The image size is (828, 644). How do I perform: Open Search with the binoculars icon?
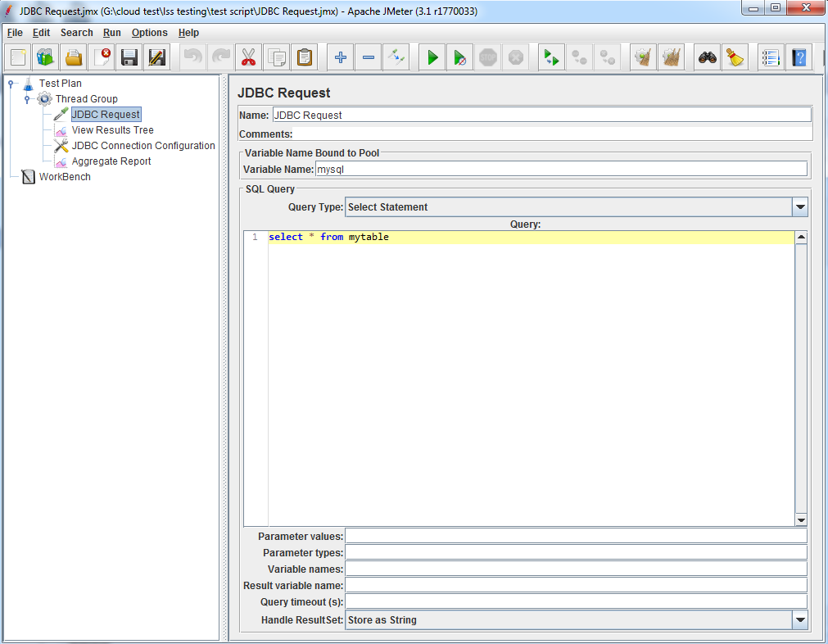(x=707, y=57)
